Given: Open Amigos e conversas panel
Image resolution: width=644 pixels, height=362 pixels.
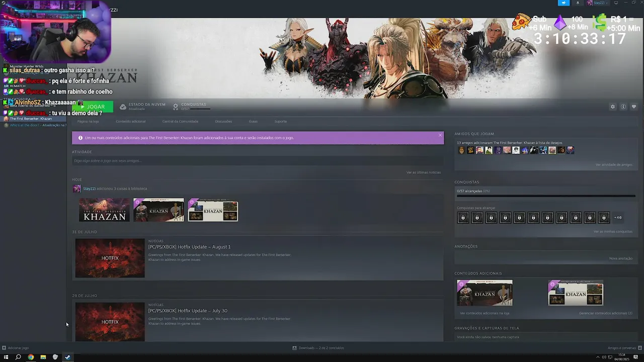Looking at the screenshot, I should point(624,348).
